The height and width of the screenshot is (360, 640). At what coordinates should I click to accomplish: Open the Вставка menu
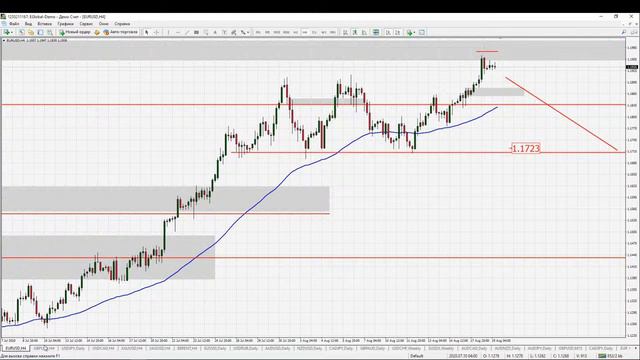point(44,24)
